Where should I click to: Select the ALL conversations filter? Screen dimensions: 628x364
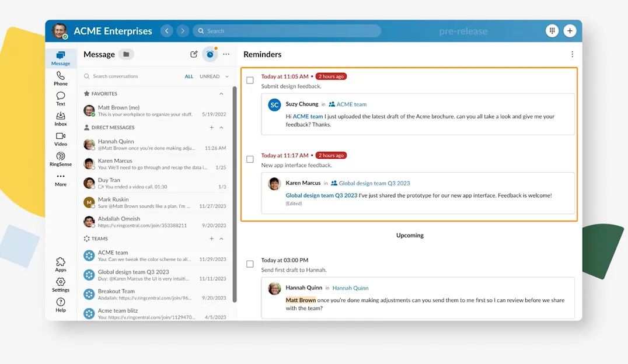pos(189,76)
